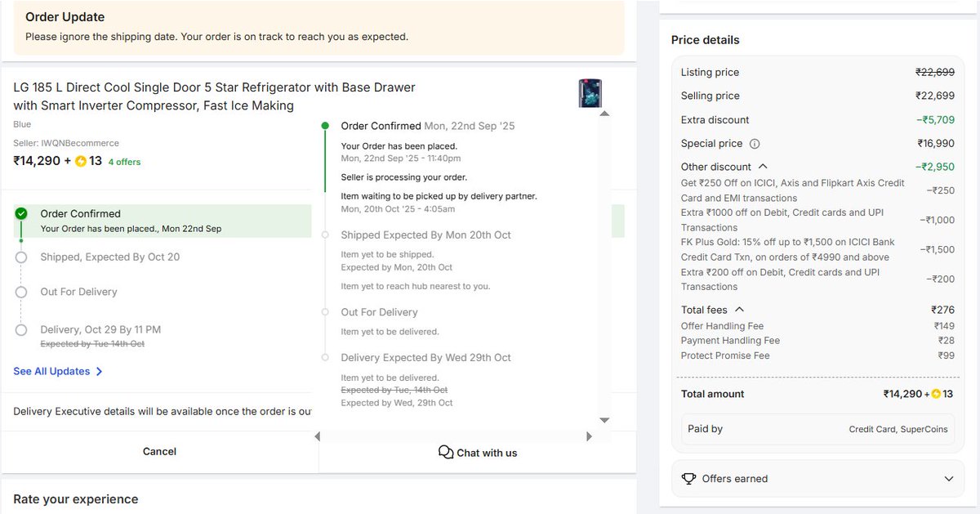This screenshot has width=980, height=514.
Task: Select the product title LG 185 L Refrigerator
Action: tap(214, 96)
